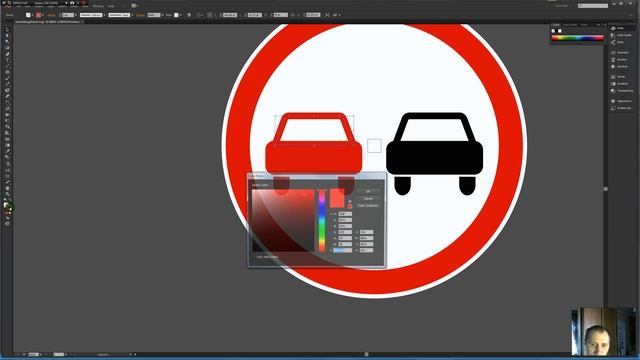The image size is (640, 360).
Task: Select the Paintbrush tool
Action: [7, 78]
